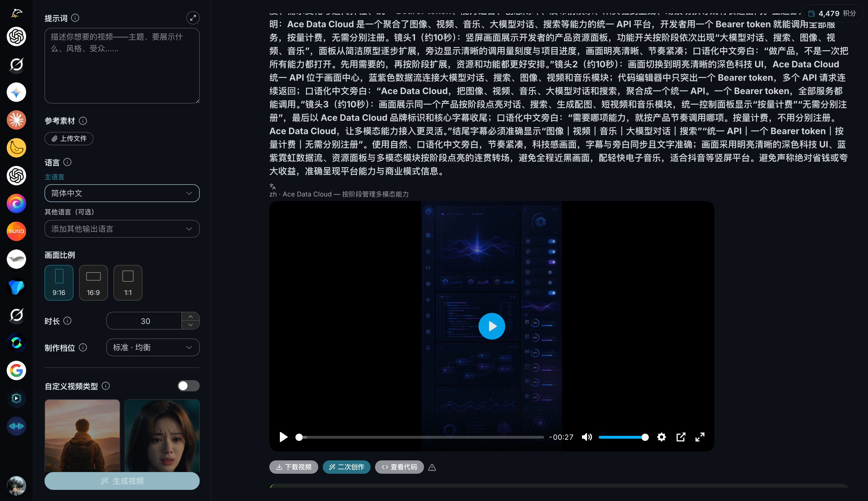The image size is (868, 501).
Task: Click 下载视频 download button
Action: (294, 467)
